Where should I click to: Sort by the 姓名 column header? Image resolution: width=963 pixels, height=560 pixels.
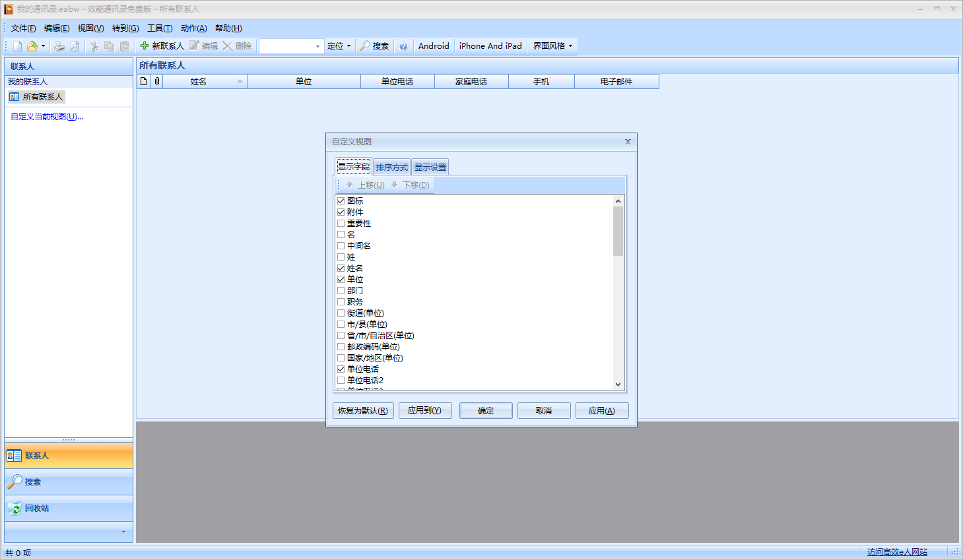(205, 82)
